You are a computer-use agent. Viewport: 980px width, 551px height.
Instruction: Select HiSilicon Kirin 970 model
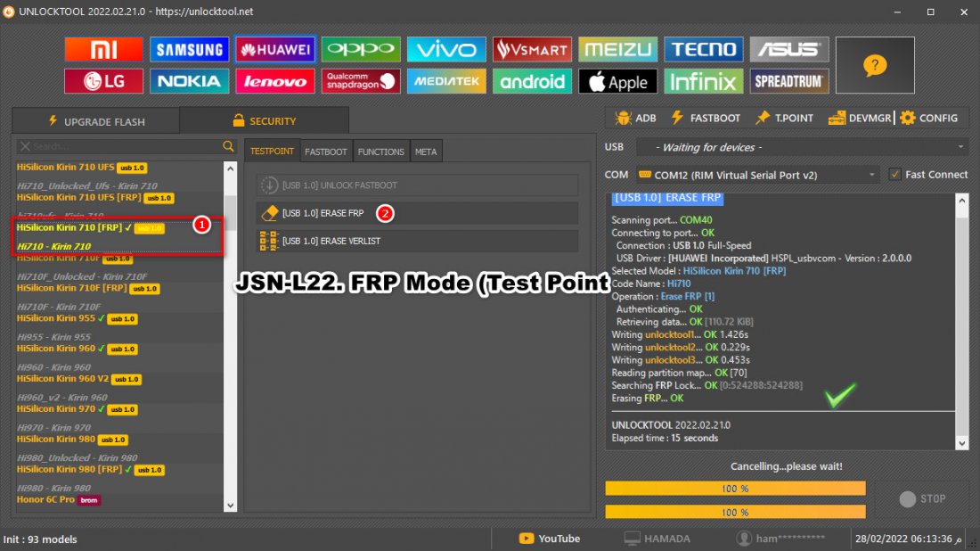78,409
